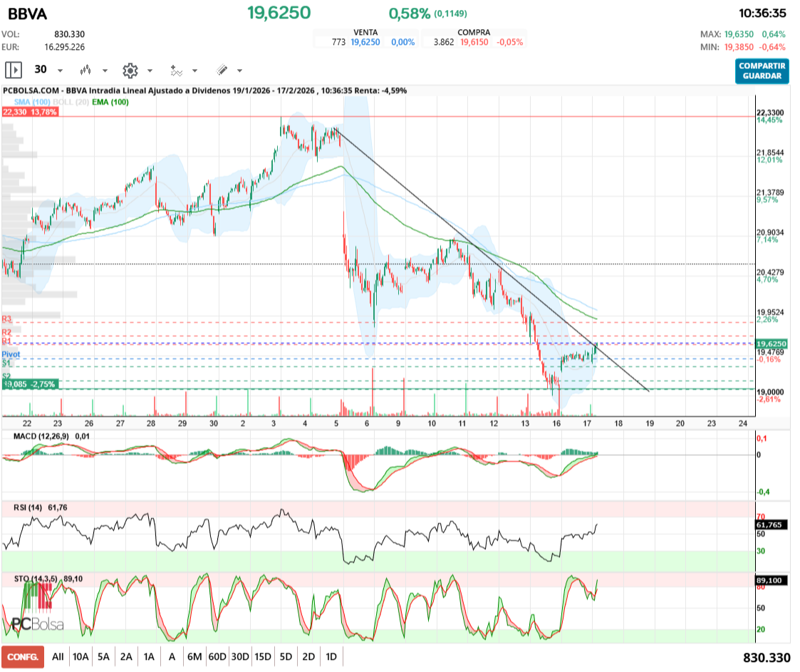The width and height of the screenshot is (800, 672).
Task: Open dropdown arrow beside chart type icon
Action: click(x=105, y=71)
